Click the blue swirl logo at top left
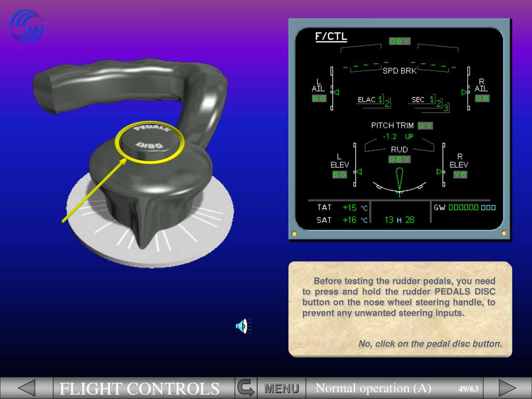The height and width of the screenshot is (399, 532). [x=26, y=26]
